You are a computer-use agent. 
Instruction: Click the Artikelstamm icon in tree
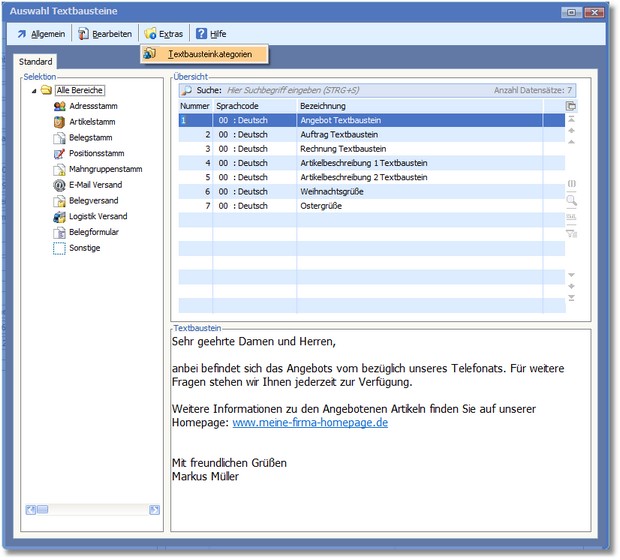(59, 122)
